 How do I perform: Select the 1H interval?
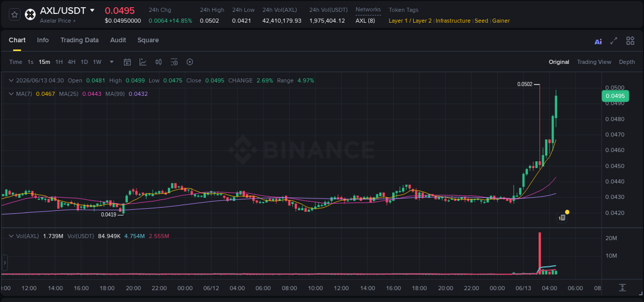pyautogui.click(x=59, y=62)
